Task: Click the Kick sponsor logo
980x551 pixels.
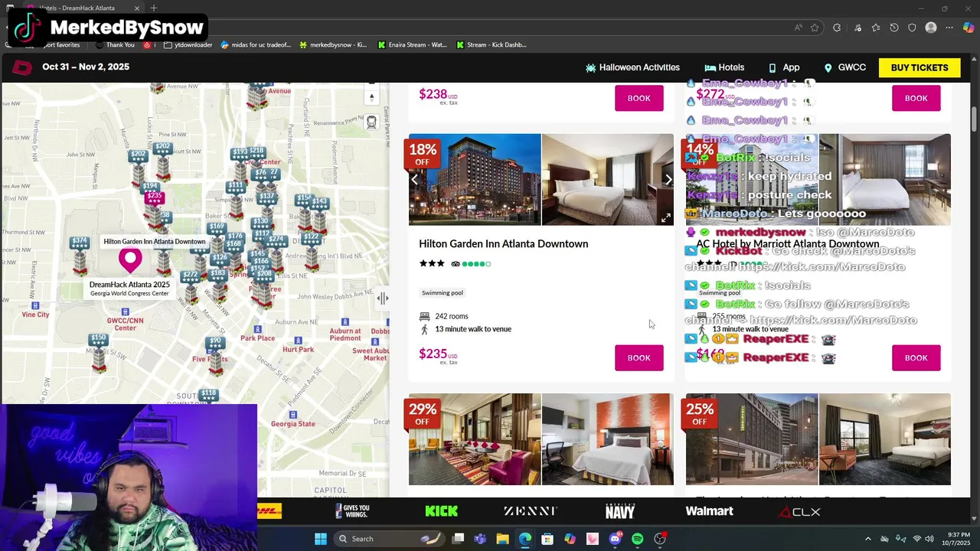Action: coord(441,511)
